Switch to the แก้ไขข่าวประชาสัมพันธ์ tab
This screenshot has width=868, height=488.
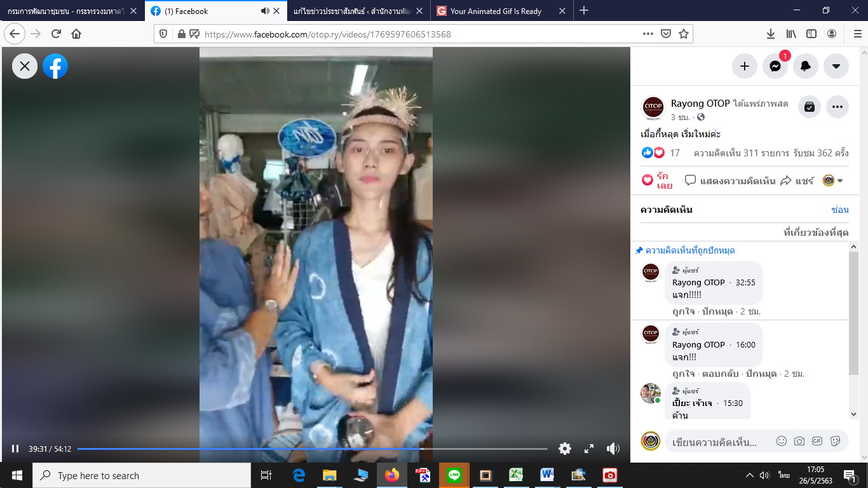351,11
